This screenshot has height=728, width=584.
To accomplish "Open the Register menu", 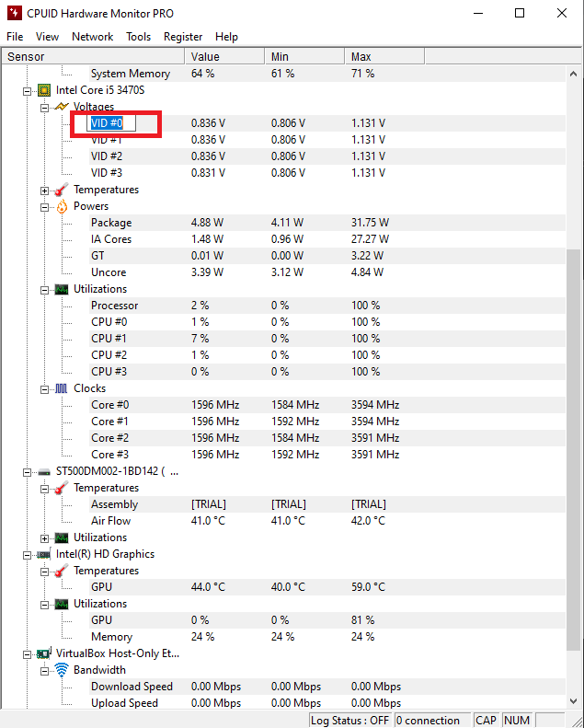I will pos(183,37).
